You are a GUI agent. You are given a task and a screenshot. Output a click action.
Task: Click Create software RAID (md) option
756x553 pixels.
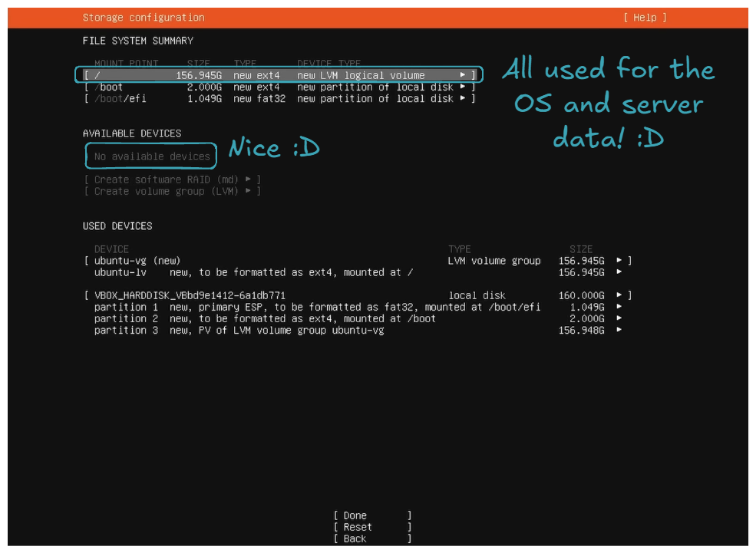[173, 179]
